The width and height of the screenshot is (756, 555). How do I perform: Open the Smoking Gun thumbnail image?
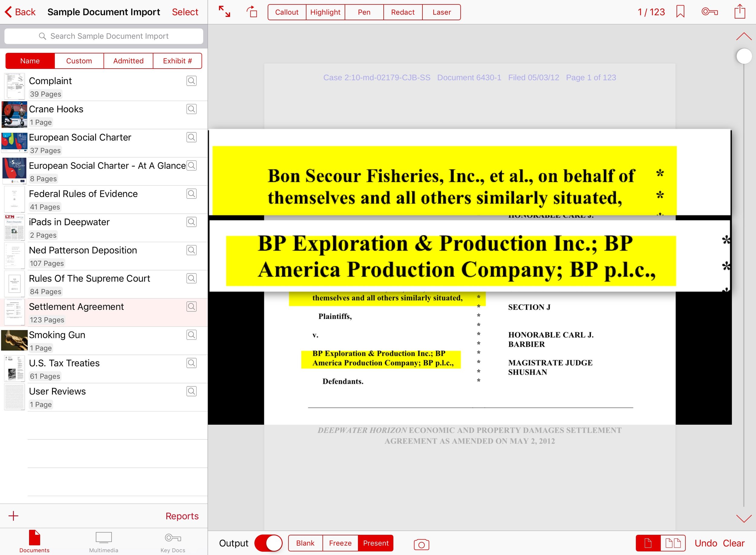[x=14, y=340]
